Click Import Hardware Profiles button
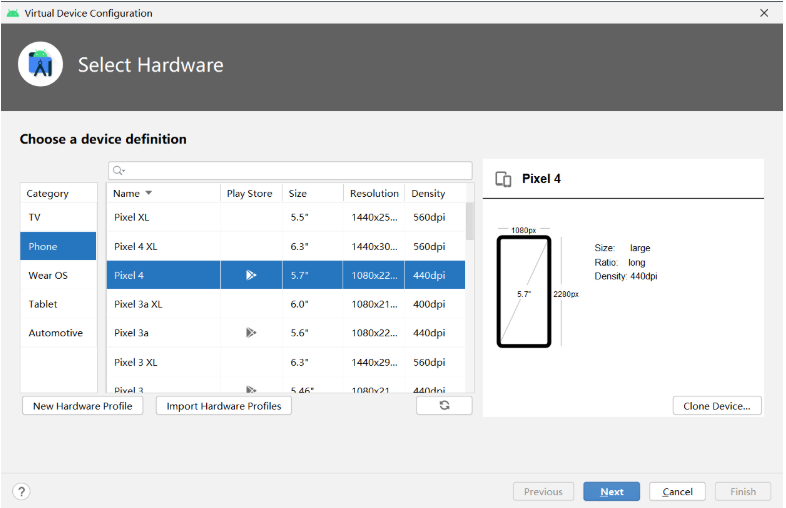 (224, 406)
